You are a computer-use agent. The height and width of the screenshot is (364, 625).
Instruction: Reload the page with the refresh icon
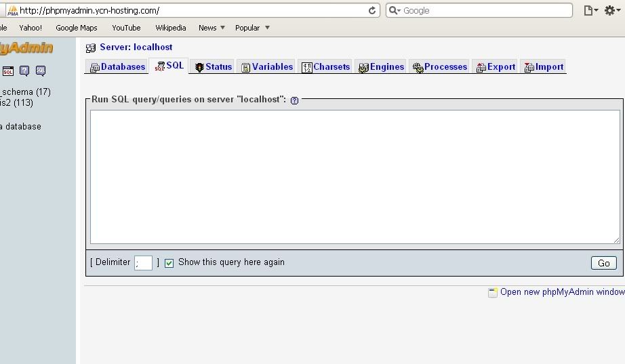point(372,11)
